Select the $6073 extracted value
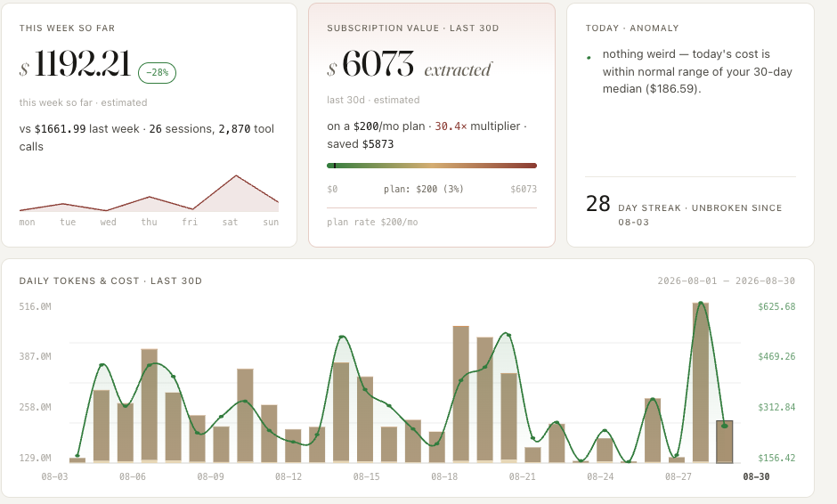 pos(370,65)
